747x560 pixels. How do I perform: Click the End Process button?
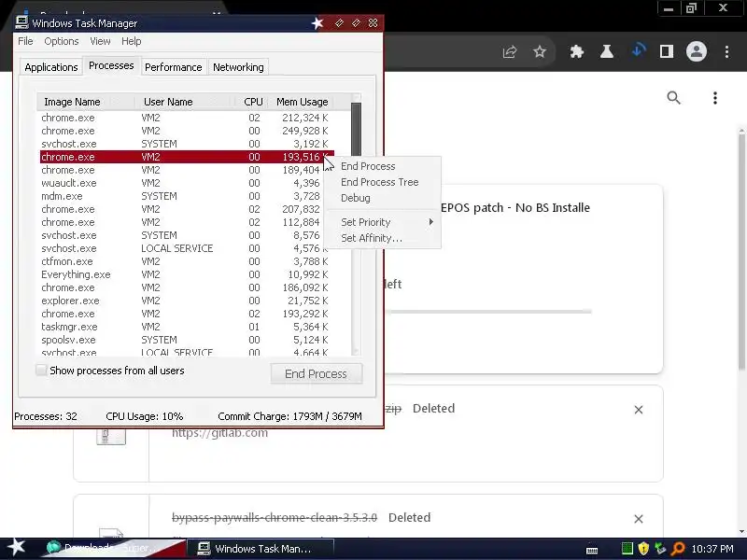point(316,374)
